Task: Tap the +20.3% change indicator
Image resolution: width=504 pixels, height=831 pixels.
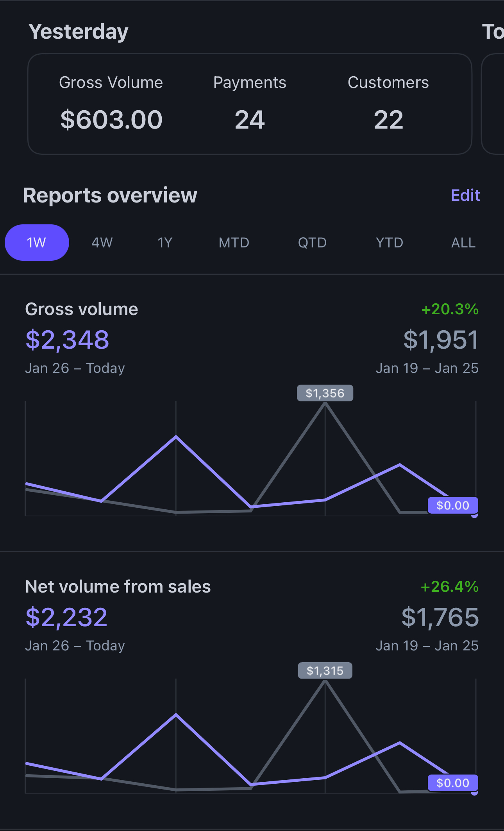Action: (x=450, y=309)
